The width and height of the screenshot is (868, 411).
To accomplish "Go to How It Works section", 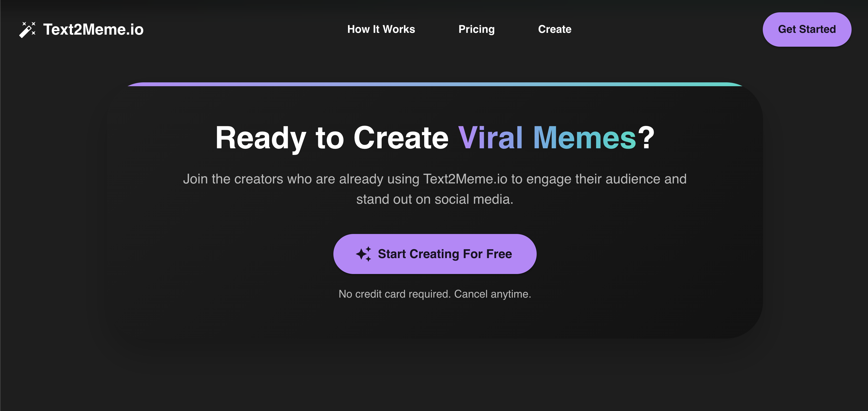I will click(381, 29).
